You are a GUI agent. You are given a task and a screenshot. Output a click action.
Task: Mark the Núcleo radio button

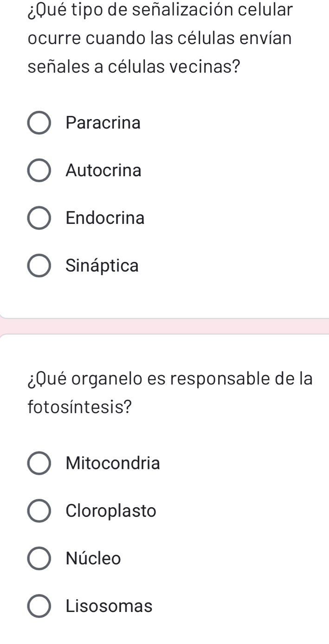(39, 558)
